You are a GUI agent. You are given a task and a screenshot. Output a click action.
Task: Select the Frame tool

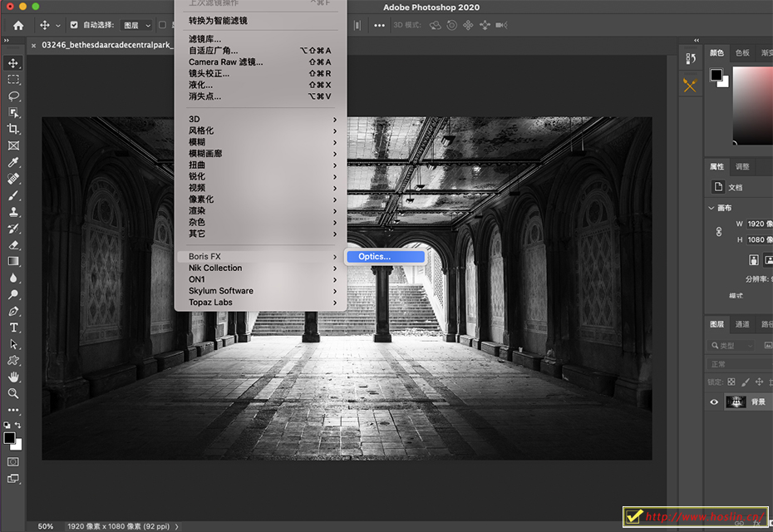point(13,145)
